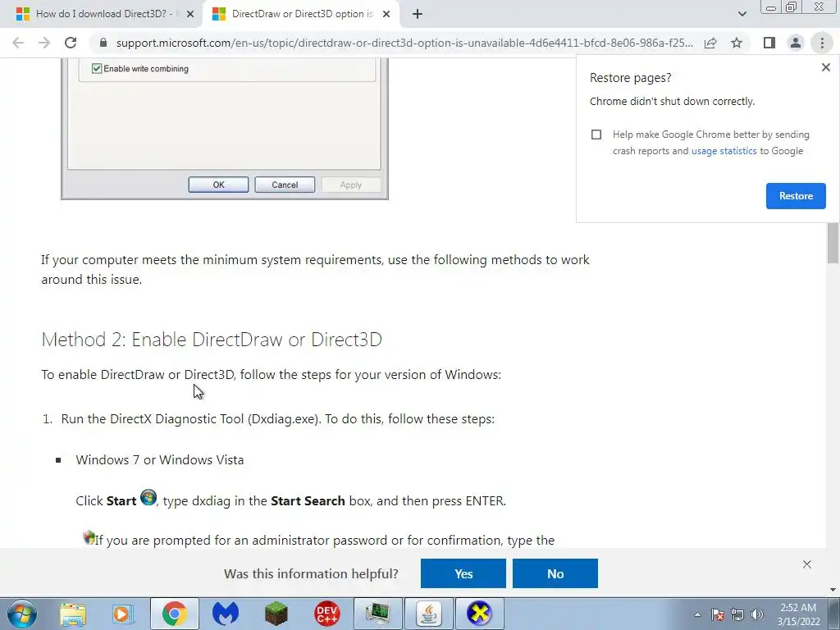840x630 pixels.
Task: Open Malwarebytes from taskbar
Action: coord(226,614)
